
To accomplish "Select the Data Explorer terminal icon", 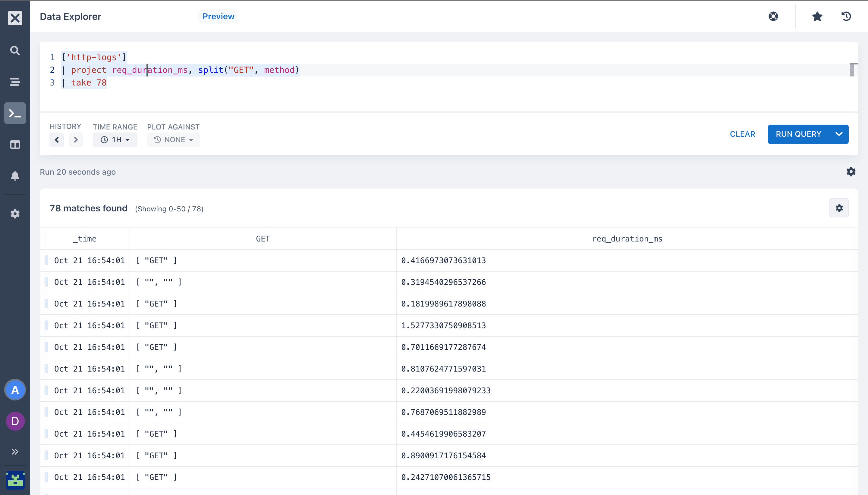I will coord(15,113).
